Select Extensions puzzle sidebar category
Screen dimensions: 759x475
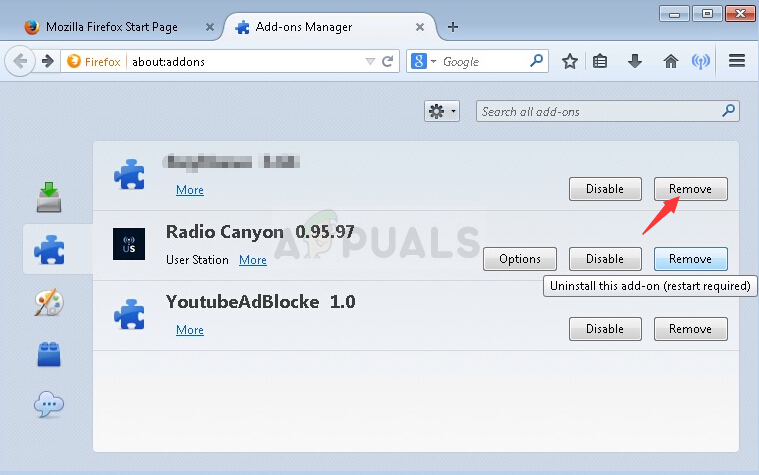49,249
